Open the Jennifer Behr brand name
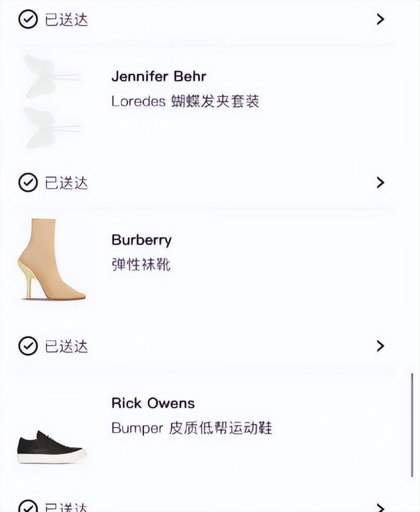This screenshot has width=420, height=512. [x=159, y=76]
